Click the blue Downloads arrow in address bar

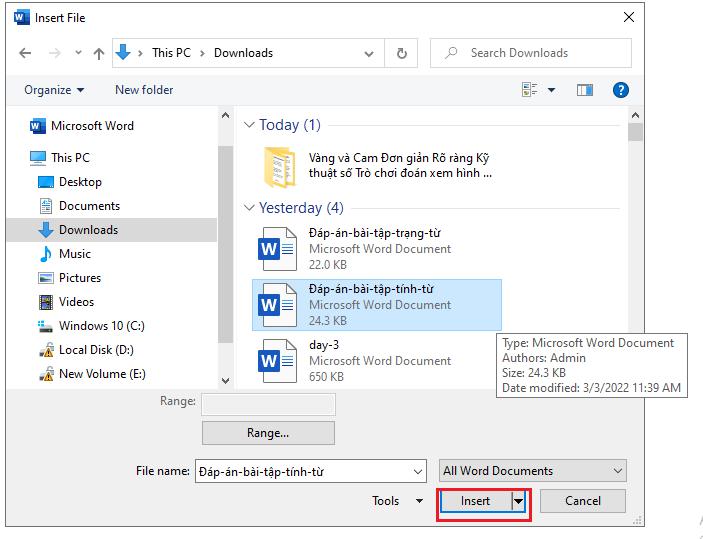coord(123,52)
